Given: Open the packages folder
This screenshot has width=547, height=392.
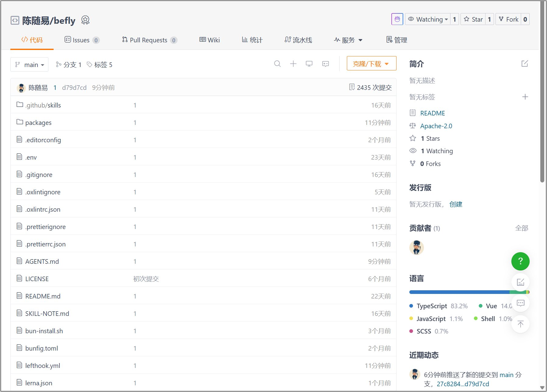Looking at the screenshot, I should (38, 122).
